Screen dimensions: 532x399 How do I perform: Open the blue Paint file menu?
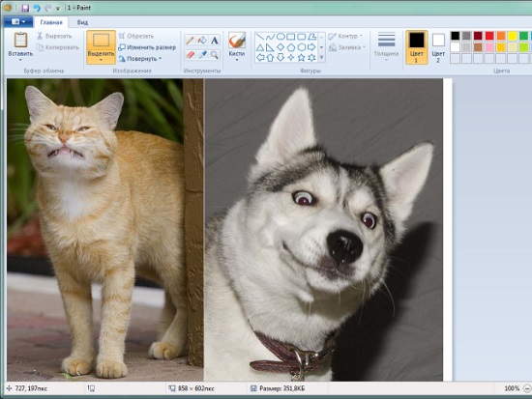tap(18, 21)
